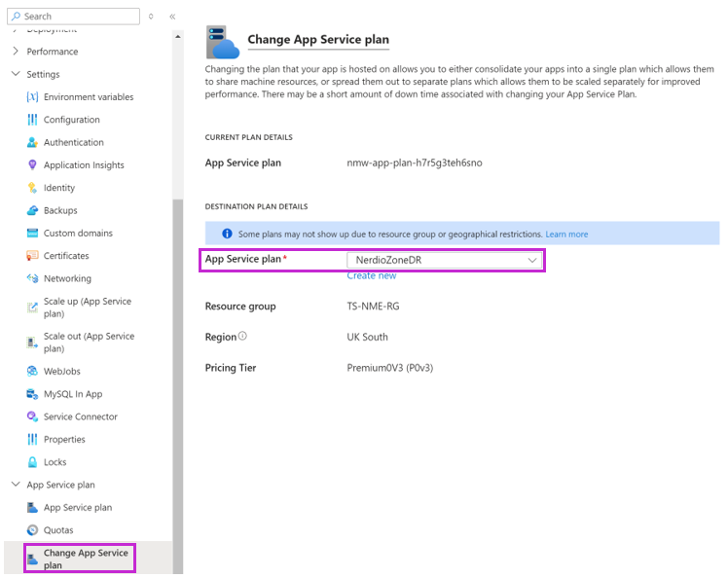Click the Identity key icon

tap(32, 188)
